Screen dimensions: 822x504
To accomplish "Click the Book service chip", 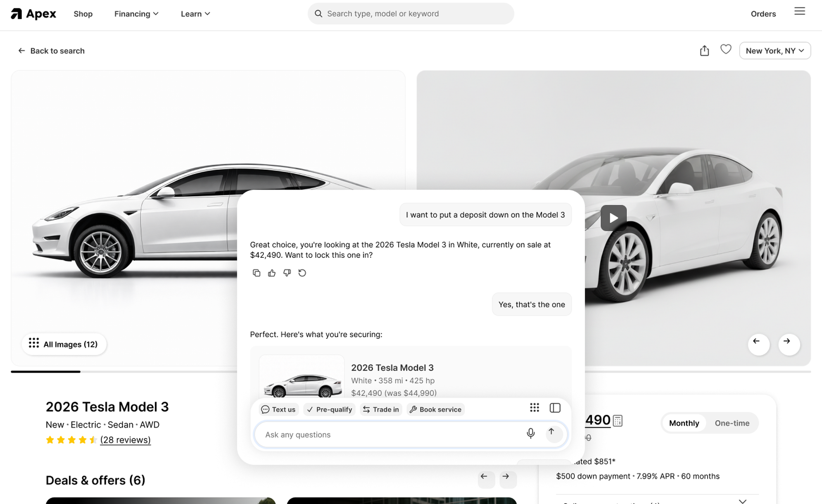I will click(435, 409).
